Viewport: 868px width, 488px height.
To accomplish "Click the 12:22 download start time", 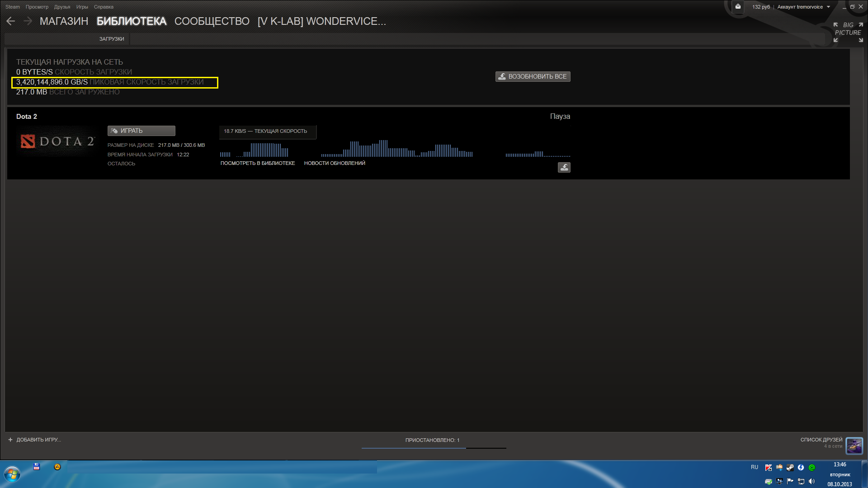I will pos(183,155).
